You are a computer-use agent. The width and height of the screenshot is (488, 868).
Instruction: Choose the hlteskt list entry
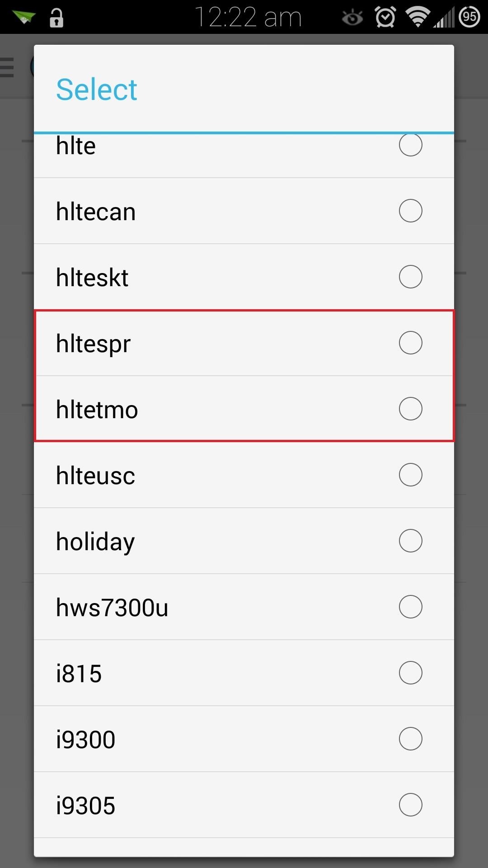click(x=244, y=277)
